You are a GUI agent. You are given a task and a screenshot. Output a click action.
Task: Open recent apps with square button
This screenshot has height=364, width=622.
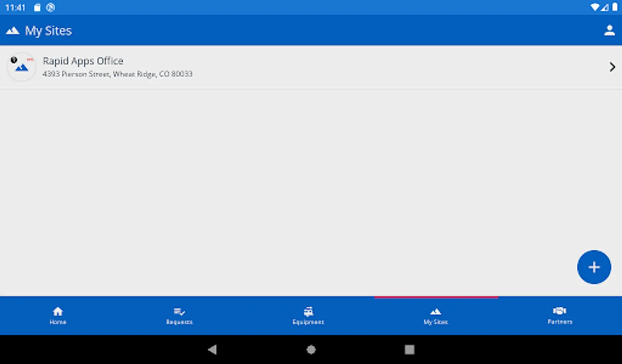pyautogui.click(x=409, y=349)
